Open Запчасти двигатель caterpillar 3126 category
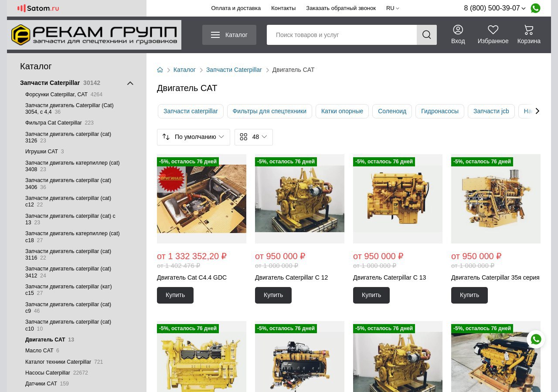This screenshot has width=558, height=392. pyautogui.click(x=68, y=137)
